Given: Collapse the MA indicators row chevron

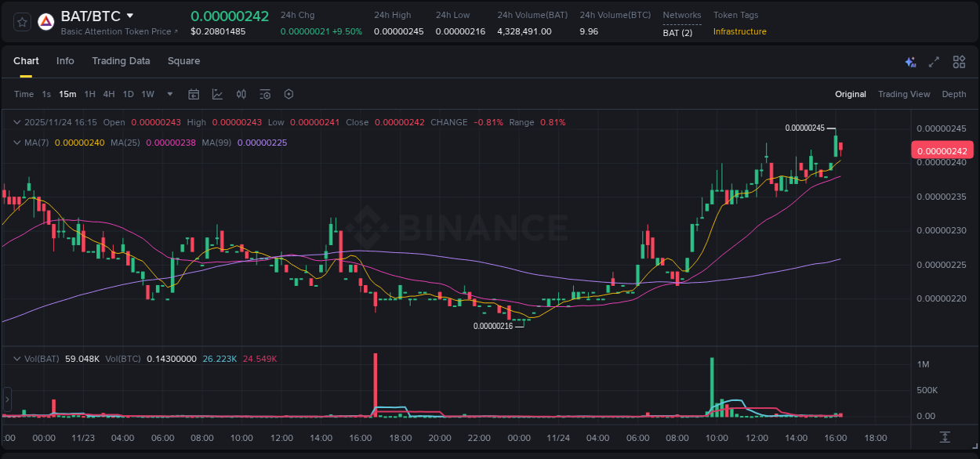Looking at the screenshot, I should (16, 143).
